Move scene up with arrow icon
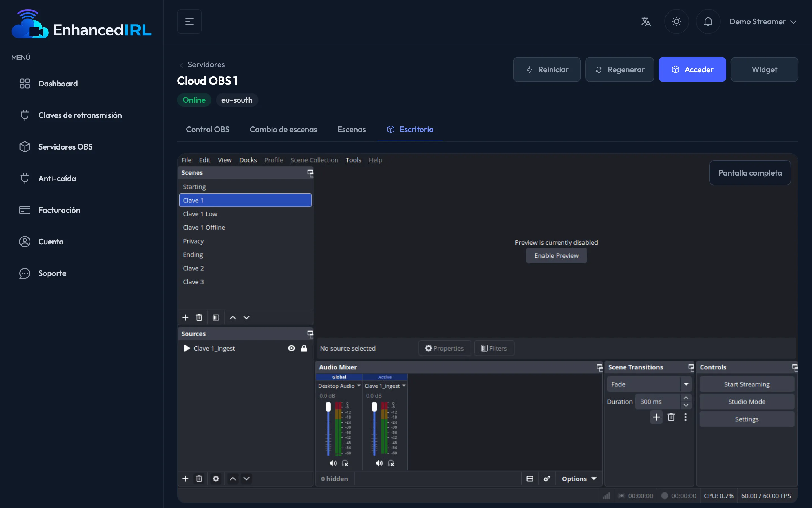812x508 pixels. coord(233,317)
